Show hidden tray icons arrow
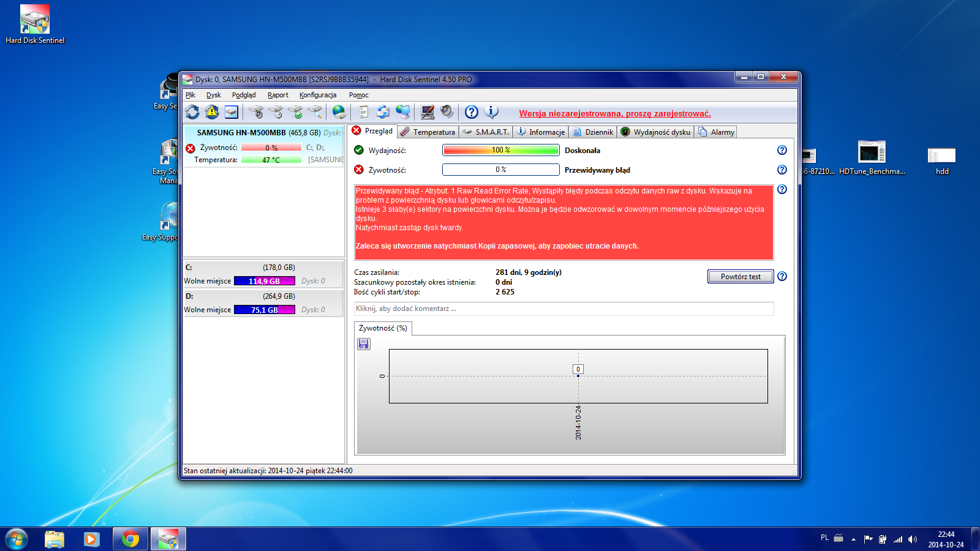Viewport: 980px width, 551px height. (x=853, y=539)
